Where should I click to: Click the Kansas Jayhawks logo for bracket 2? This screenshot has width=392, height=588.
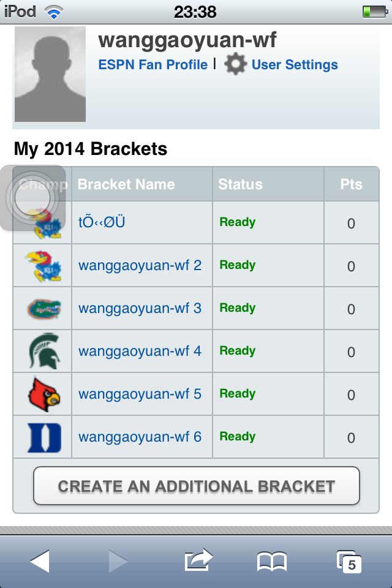tap(43, 266)
